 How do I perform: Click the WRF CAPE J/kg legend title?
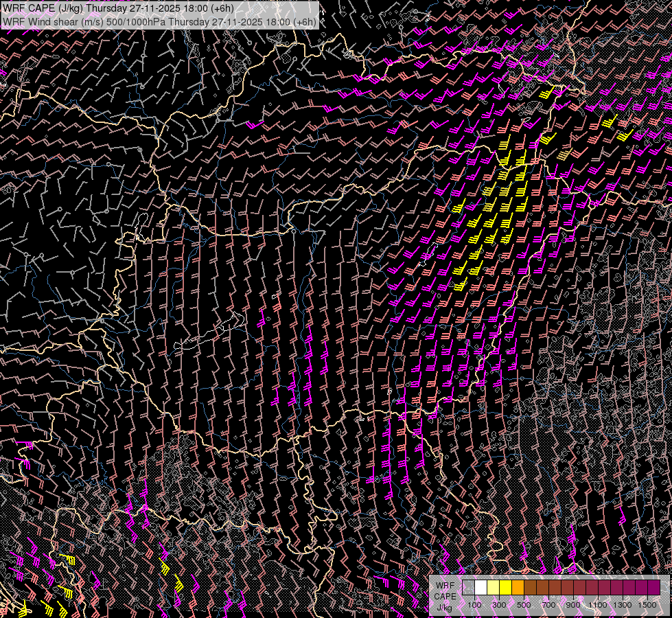(444, 596)
